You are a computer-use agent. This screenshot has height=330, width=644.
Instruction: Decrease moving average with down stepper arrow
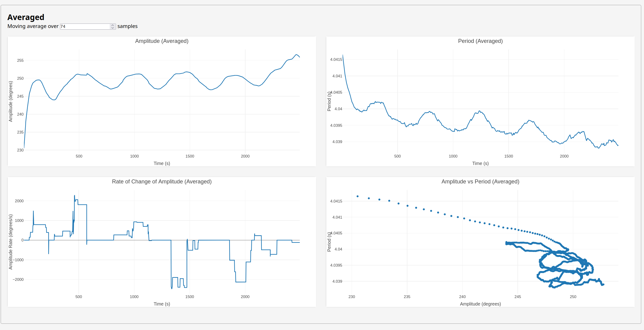(112, 28)
